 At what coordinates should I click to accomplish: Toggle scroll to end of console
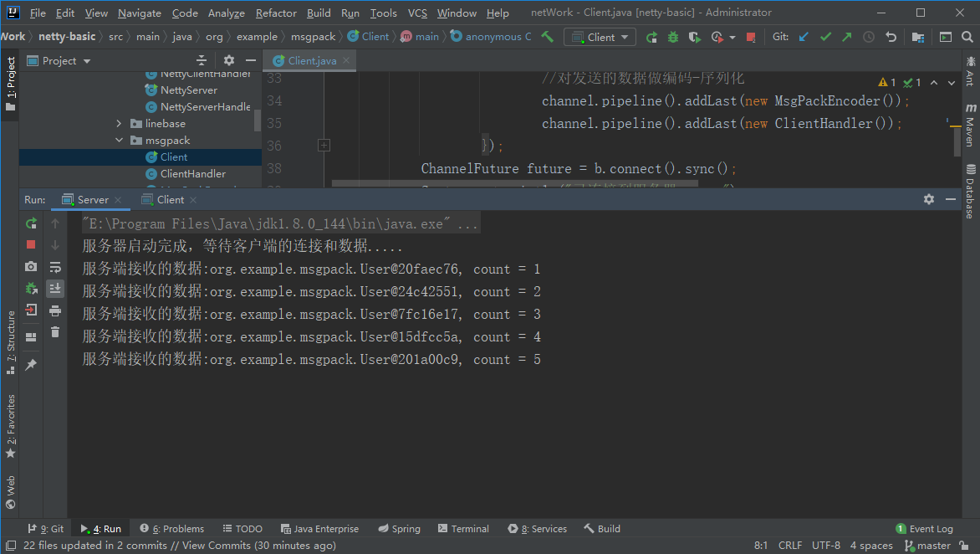point(55,288)
